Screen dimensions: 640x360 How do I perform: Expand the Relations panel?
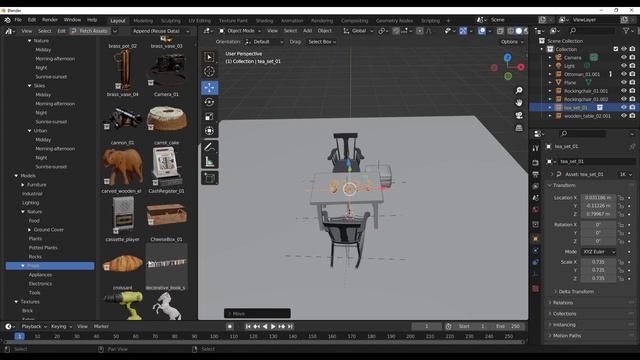[x=562, y=303]
